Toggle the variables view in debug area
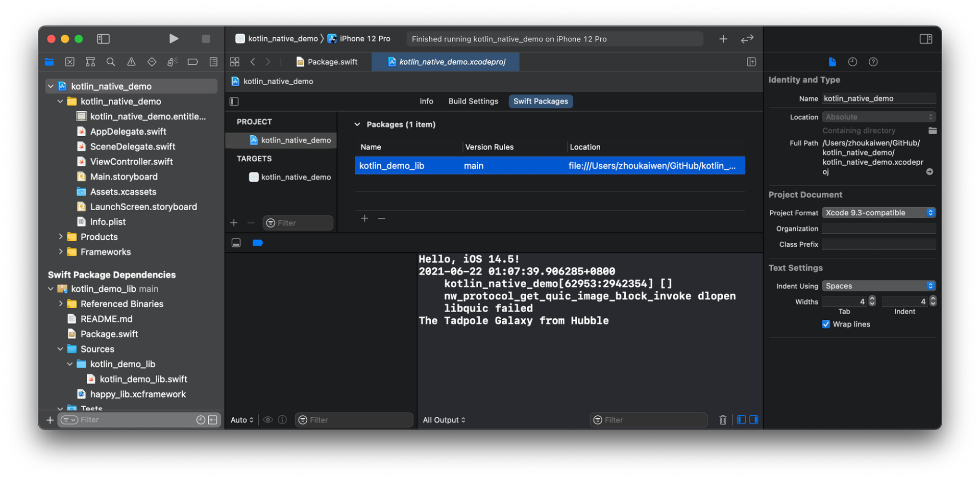 [741, 419]
